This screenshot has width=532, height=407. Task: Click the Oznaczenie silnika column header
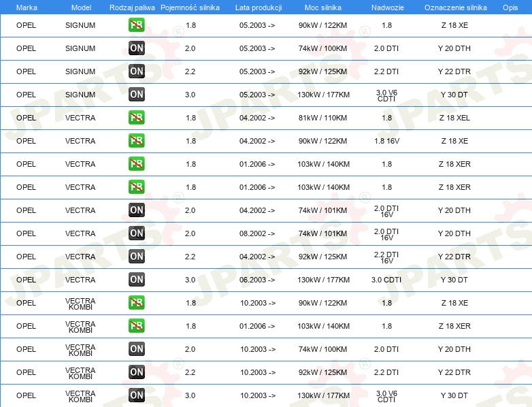455,7
